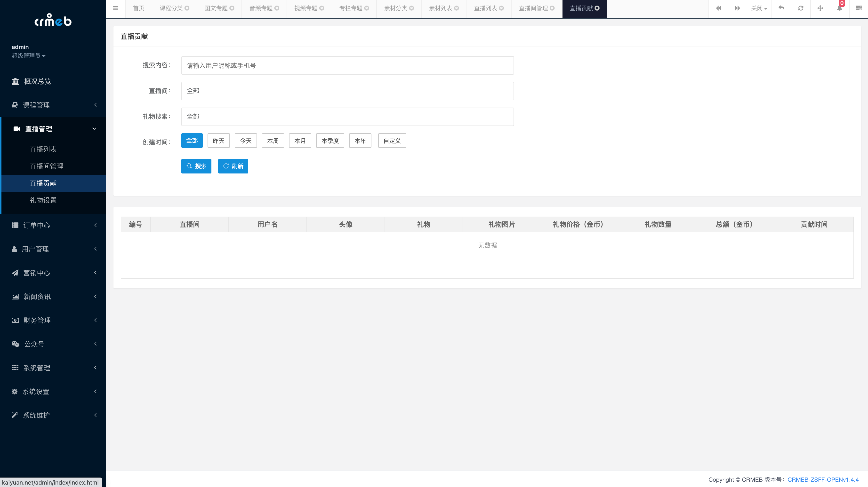Open notifications bell icon
The height and width of the screenshot is (487, 868).
[839, 8]
